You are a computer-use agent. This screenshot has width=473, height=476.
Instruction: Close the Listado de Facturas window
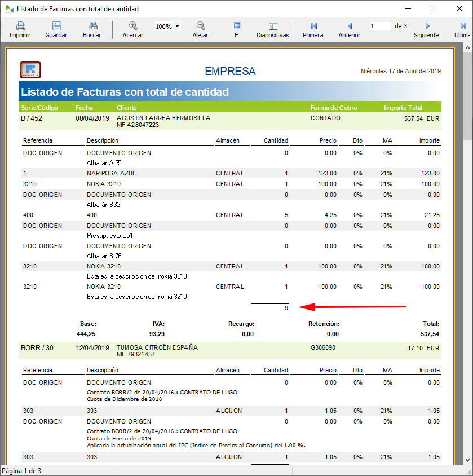click(x=459, y=9)
